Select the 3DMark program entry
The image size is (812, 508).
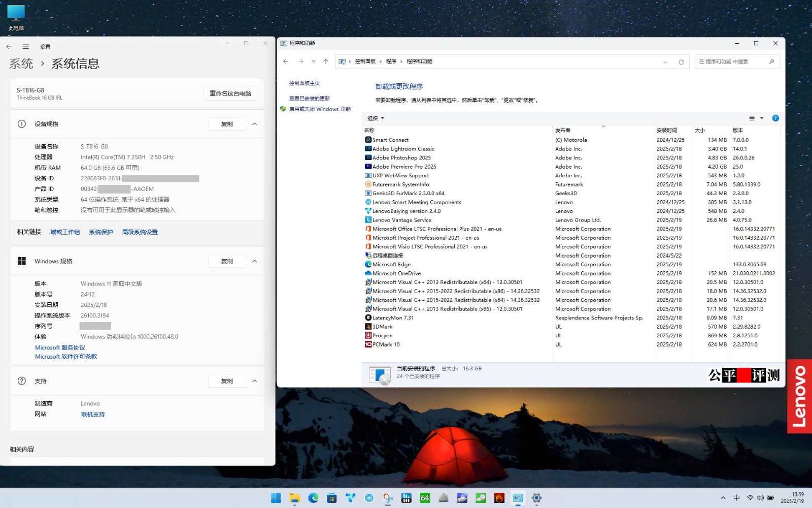click(379, 327)
